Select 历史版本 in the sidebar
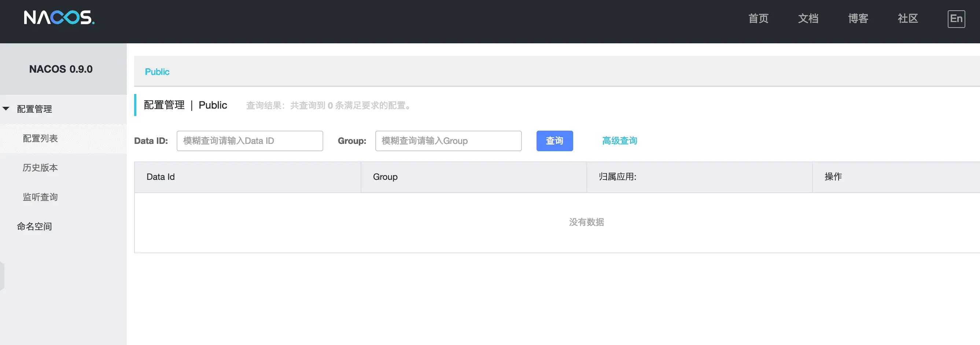This screenshot has width=980, height=345. [63, 168]
